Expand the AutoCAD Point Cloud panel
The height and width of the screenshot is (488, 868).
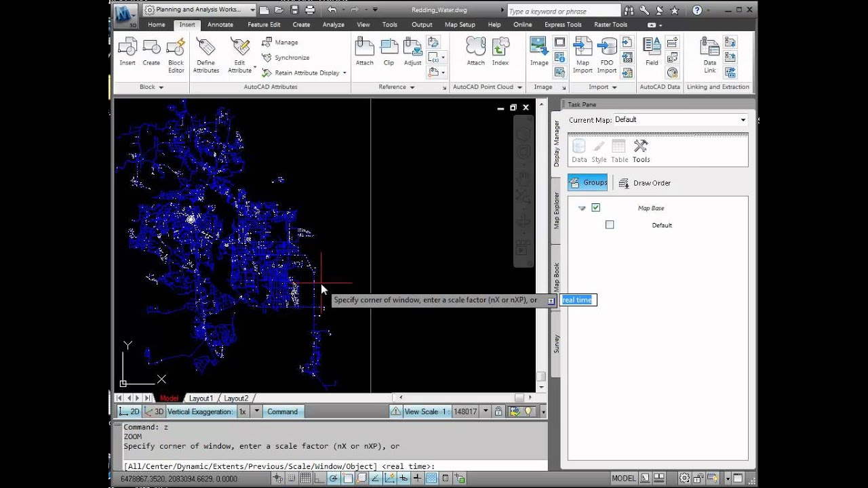pyautogui.click(x=486, y=87)
